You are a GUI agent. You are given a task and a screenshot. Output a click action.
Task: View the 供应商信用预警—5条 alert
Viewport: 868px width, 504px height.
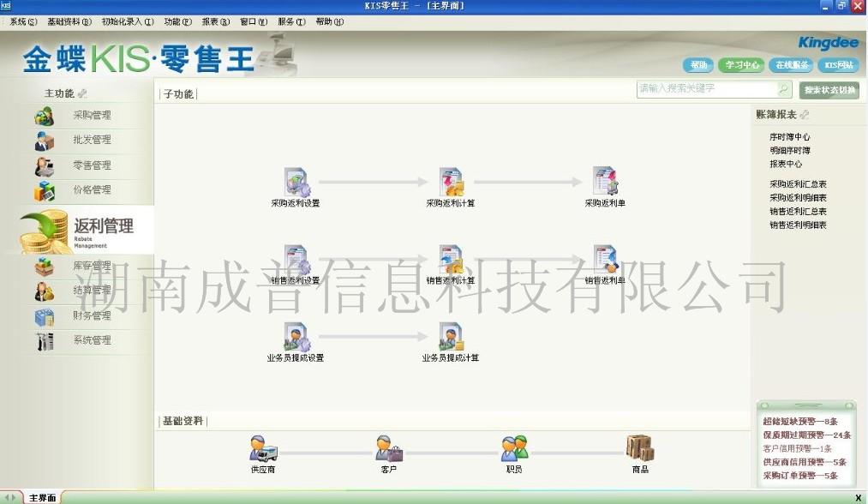tap(805, 462)
